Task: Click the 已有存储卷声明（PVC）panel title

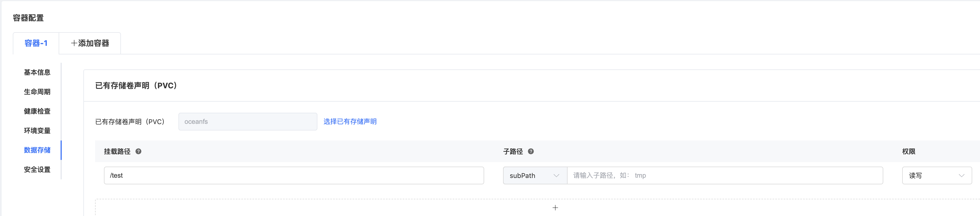Action: coord(136,86)
